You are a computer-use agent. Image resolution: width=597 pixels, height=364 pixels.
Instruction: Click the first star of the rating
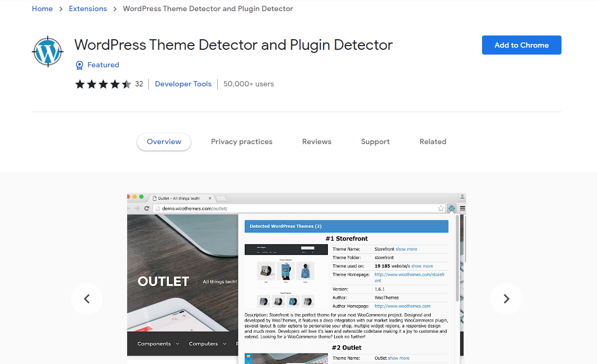pos(80,84)
